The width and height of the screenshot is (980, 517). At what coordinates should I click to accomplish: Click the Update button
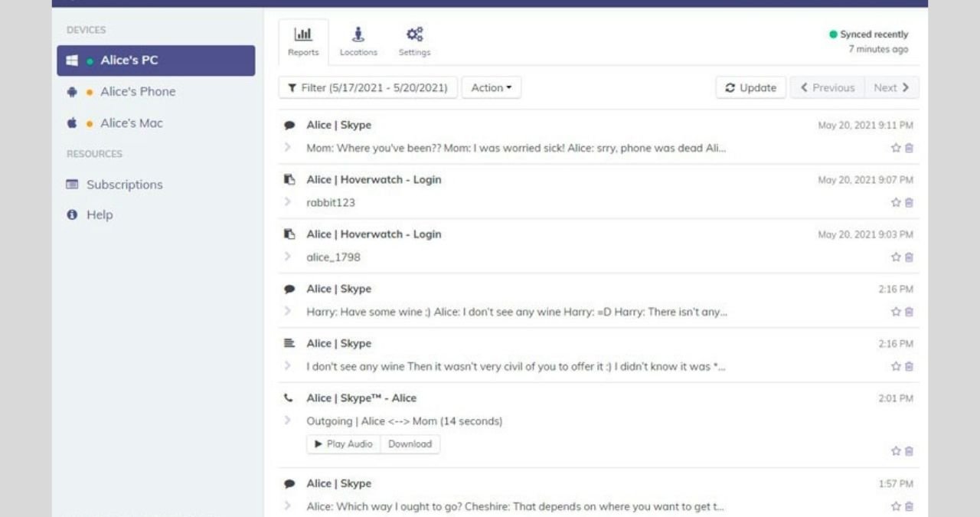[x=751, y=88]
